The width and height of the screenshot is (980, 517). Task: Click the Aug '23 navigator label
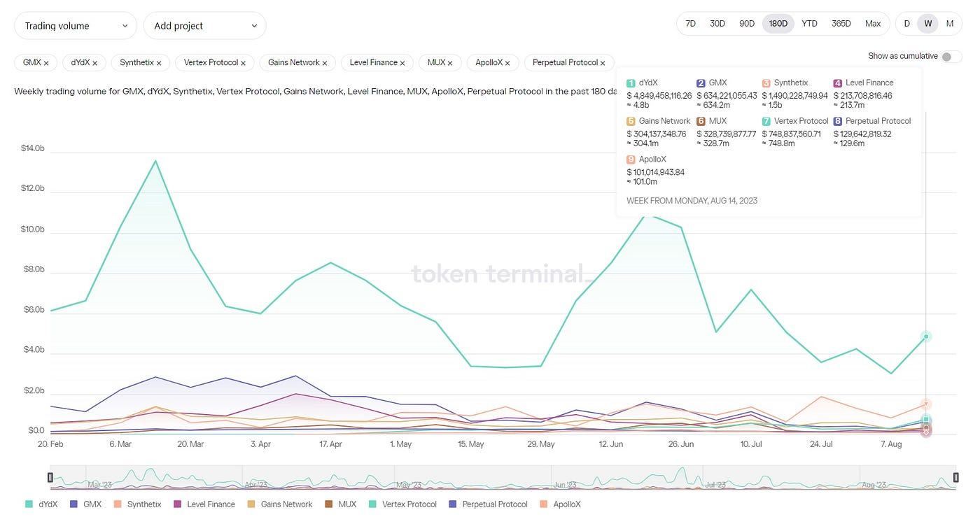[875, 484]
